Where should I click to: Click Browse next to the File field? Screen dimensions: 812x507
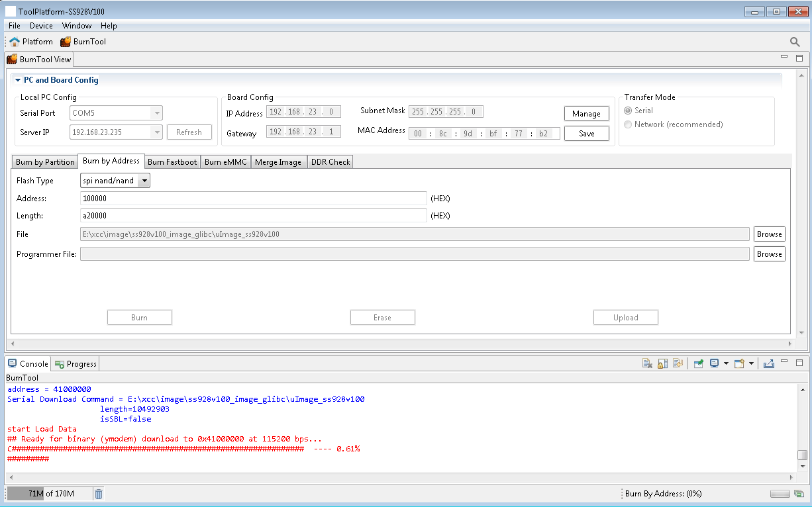tap(769, 234)
